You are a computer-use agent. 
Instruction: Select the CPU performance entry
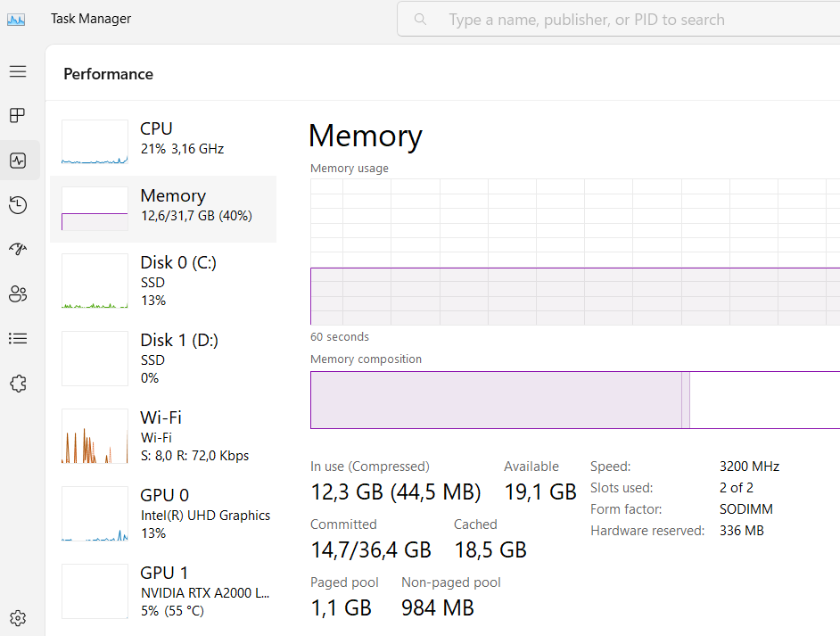[163, 139]
